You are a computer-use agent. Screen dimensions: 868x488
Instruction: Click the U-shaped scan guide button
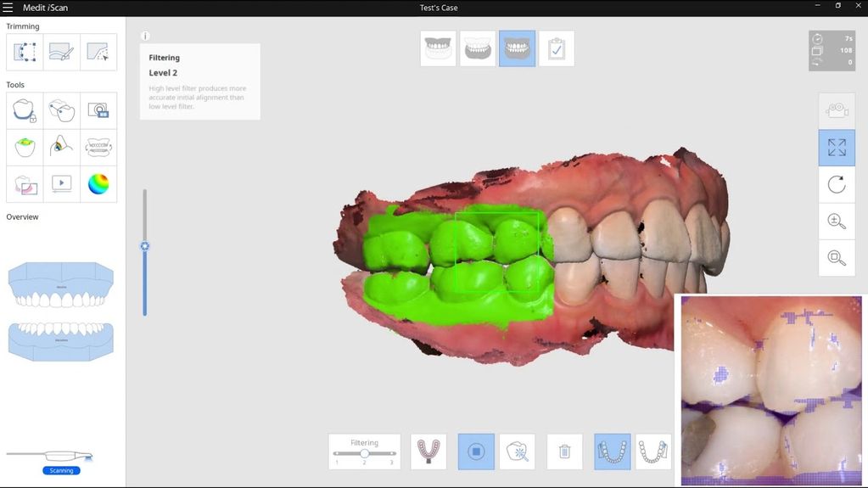(428, 452)
